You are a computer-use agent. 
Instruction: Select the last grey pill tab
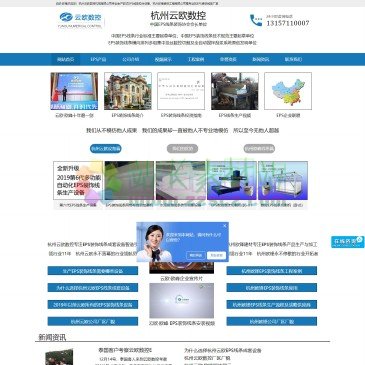coord(259,149)
